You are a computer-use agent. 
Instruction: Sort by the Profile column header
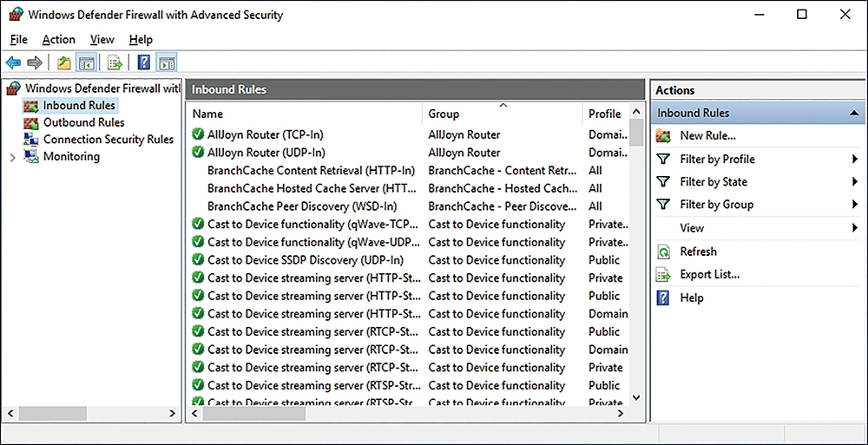[606, 114]
